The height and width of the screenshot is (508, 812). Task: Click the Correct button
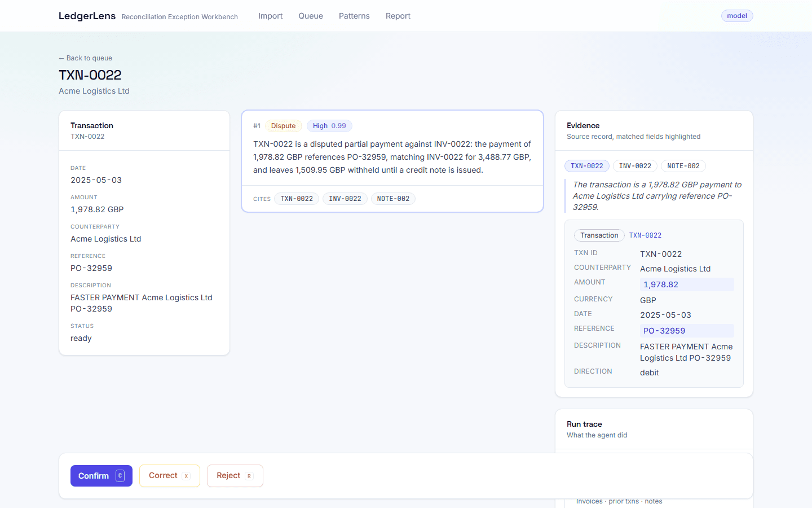170,476
